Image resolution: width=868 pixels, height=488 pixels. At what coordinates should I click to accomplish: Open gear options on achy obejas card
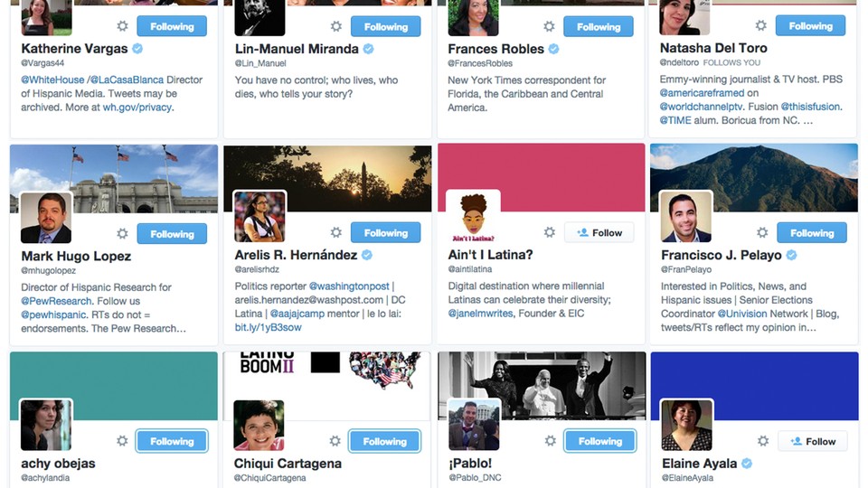122,441
